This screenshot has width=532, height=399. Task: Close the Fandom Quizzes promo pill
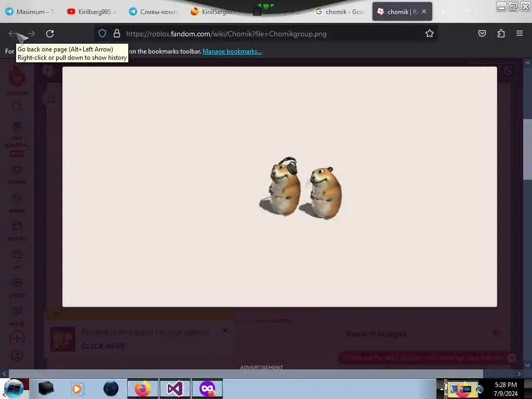[x=512, y=358]
